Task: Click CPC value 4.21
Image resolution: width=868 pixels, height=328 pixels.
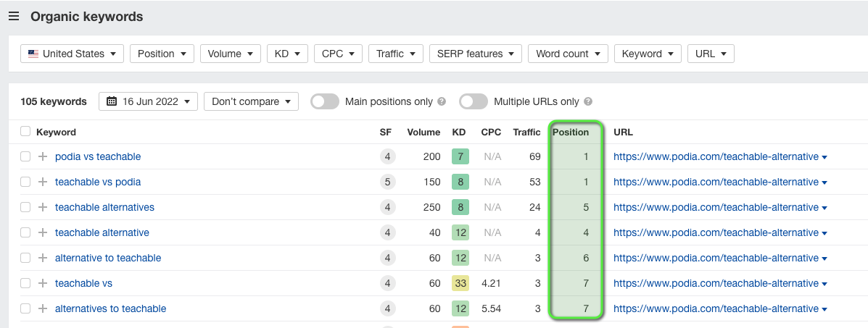Action: [x=491, y=283]
